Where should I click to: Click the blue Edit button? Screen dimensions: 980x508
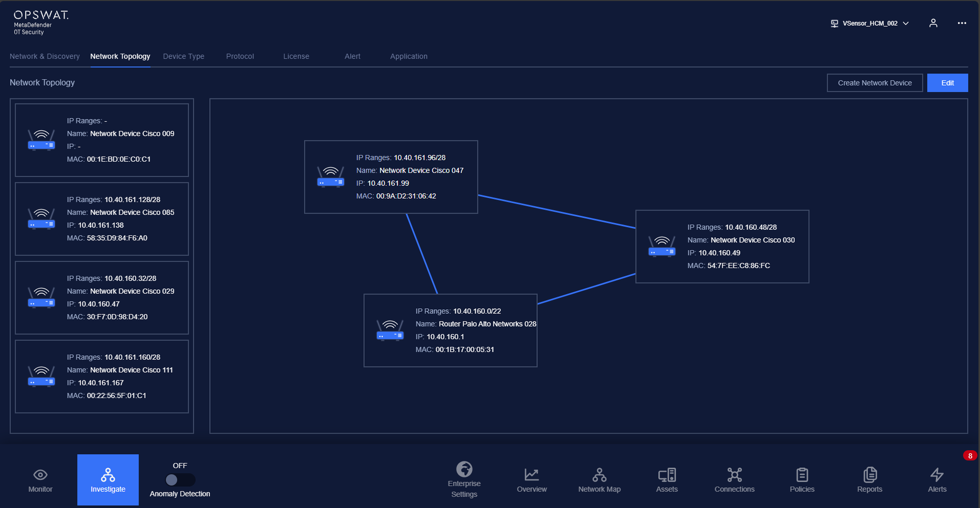pos(947,83)
